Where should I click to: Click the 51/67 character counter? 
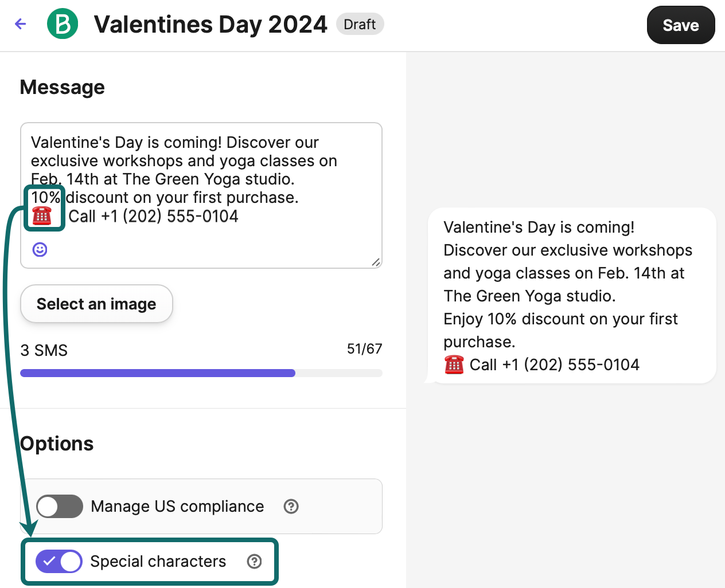pos(364,349)
